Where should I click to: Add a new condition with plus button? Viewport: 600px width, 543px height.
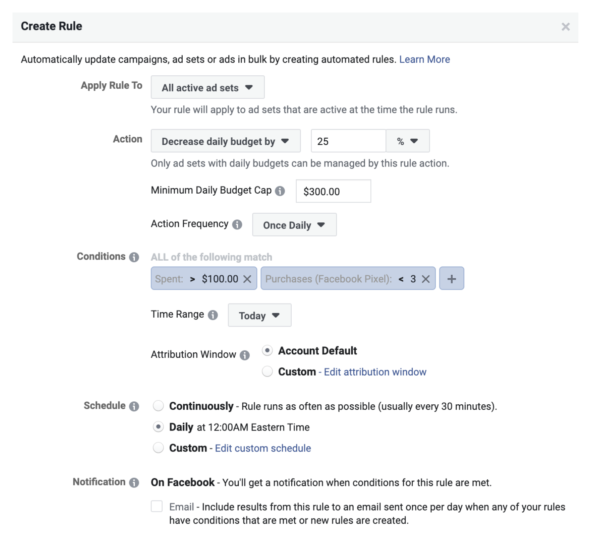[x=452, y=279]
